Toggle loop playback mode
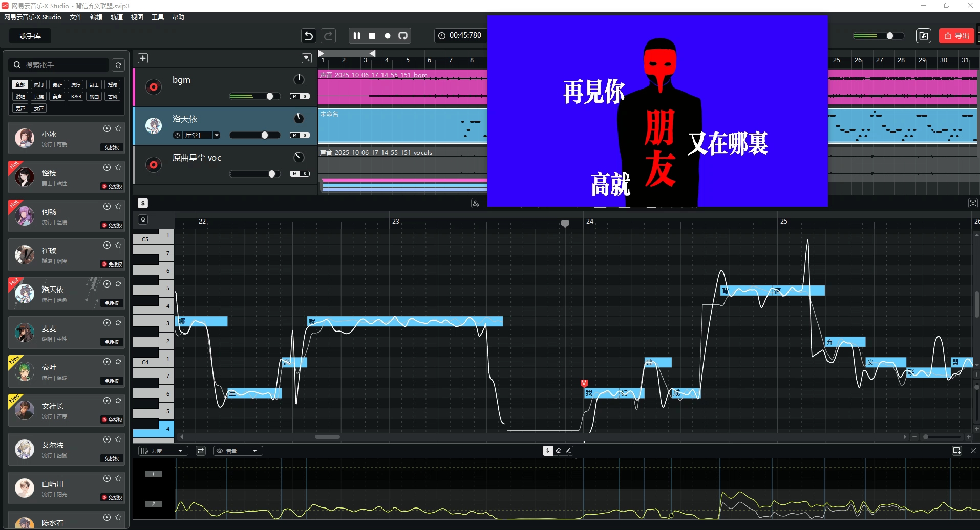Screen dimensions: 980x530 (x=403, y=36)
